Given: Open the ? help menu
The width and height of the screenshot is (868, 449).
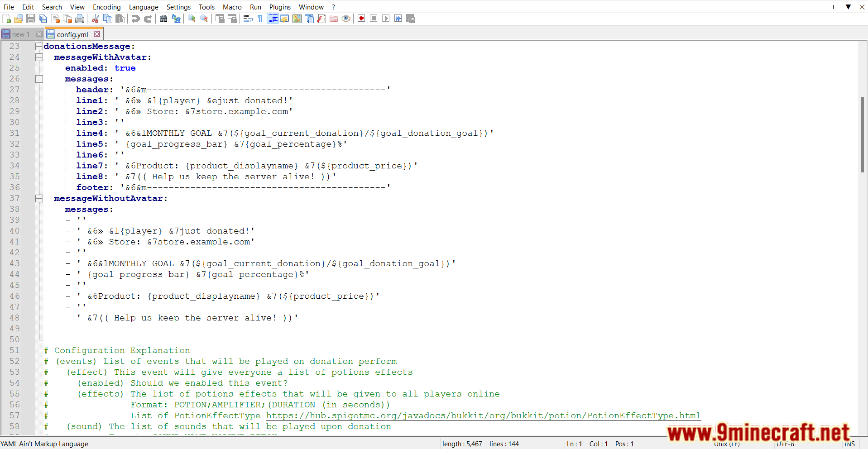Looking at the screenshot, I should (334, 7).
